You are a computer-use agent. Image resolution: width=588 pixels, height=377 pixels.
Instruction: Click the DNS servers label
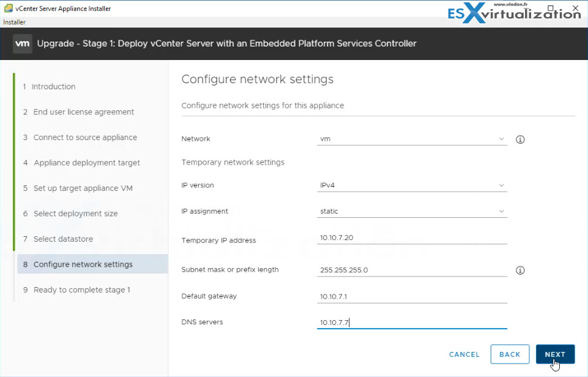pyautogui.click(x=202, y=322)
